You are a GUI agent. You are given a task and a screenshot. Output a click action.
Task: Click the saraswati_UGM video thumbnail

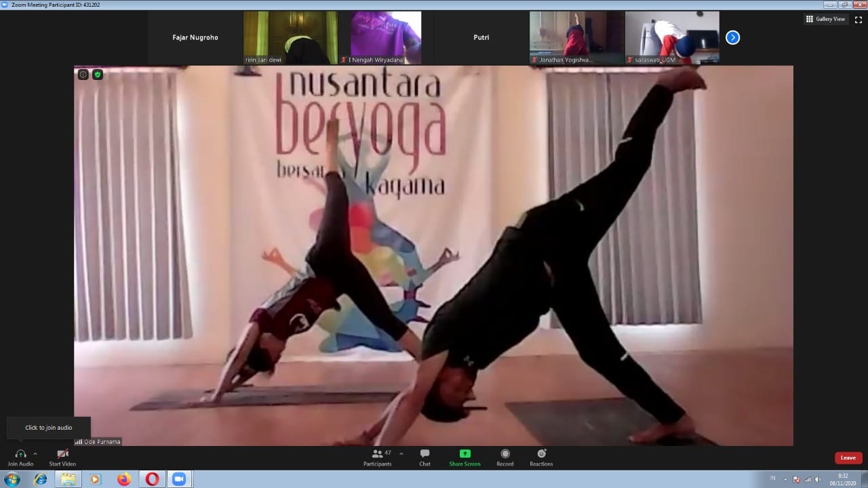671,37
